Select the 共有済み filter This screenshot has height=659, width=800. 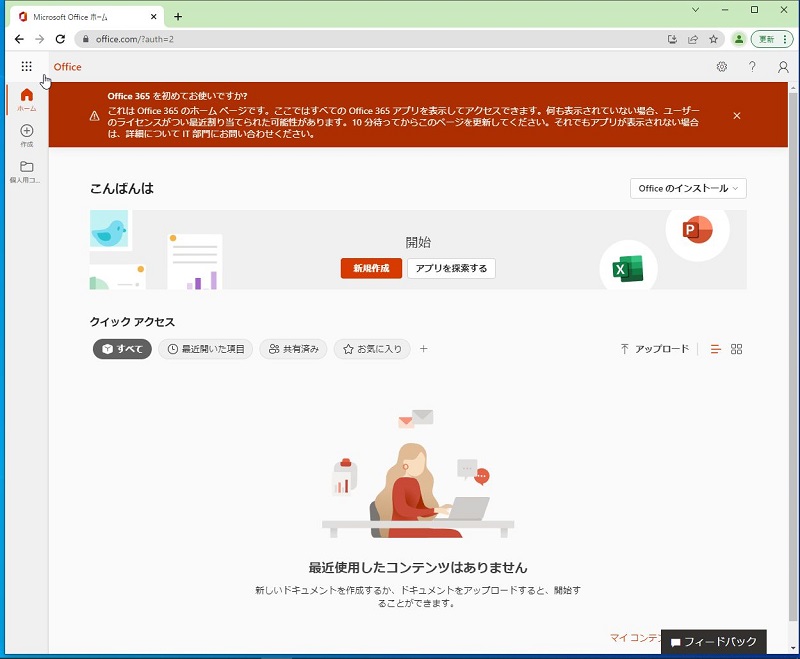(293, 349)
